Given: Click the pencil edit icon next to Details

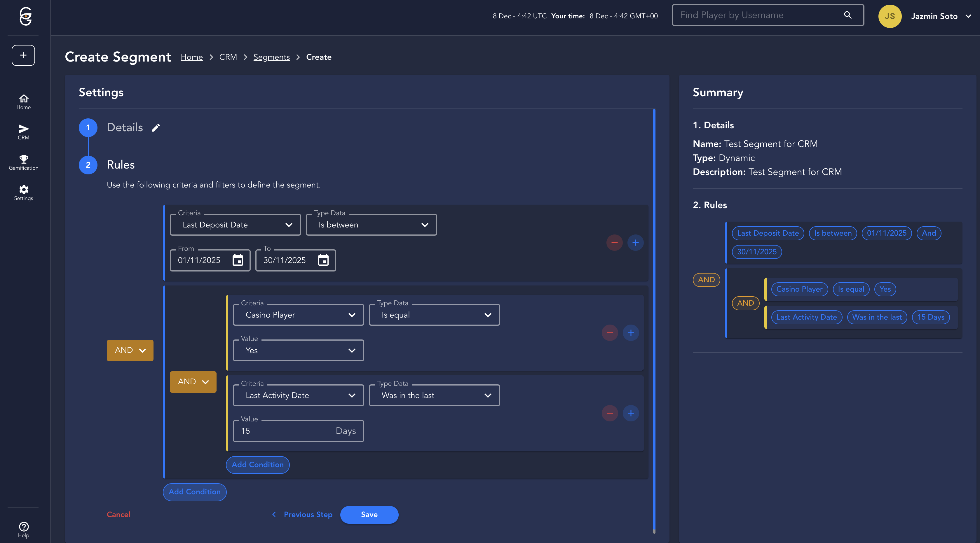Looking at the screenshot, I should [x=156, y=128].
